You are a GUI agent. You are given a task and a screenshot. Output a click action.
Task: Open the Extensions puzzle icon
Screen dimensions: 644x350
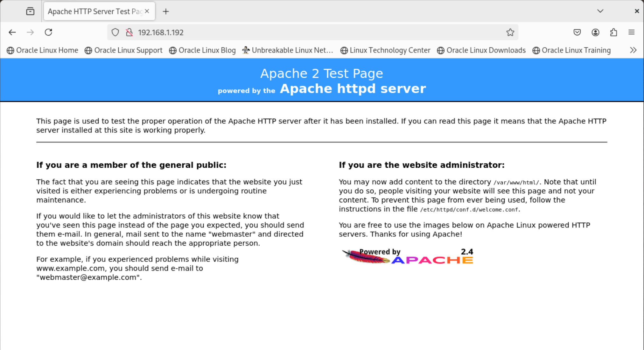[613, 32]
